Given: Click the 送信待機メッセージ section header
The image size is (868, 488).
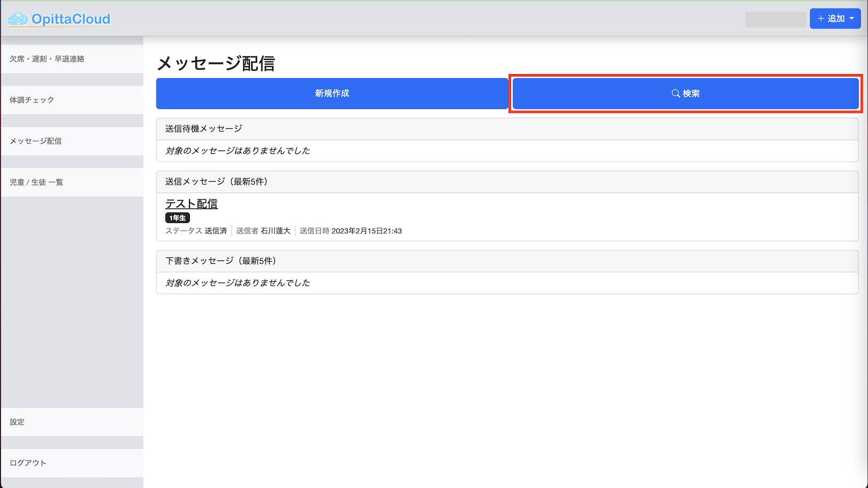Looking at the screenshot, I should 507,129.
